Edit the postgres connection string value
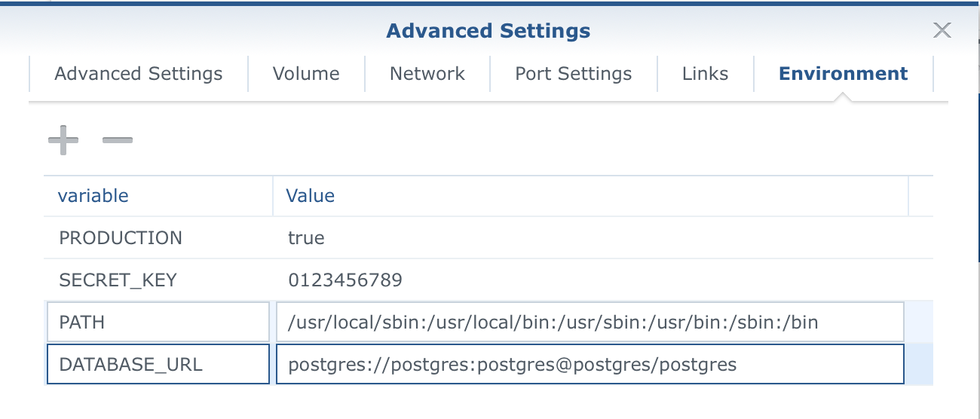 tap(590, 365)
